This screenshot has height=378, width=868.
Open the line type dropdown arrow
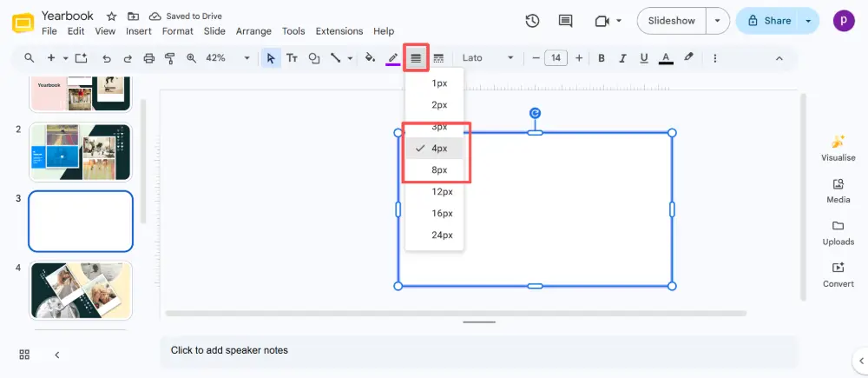pos(350,58)
